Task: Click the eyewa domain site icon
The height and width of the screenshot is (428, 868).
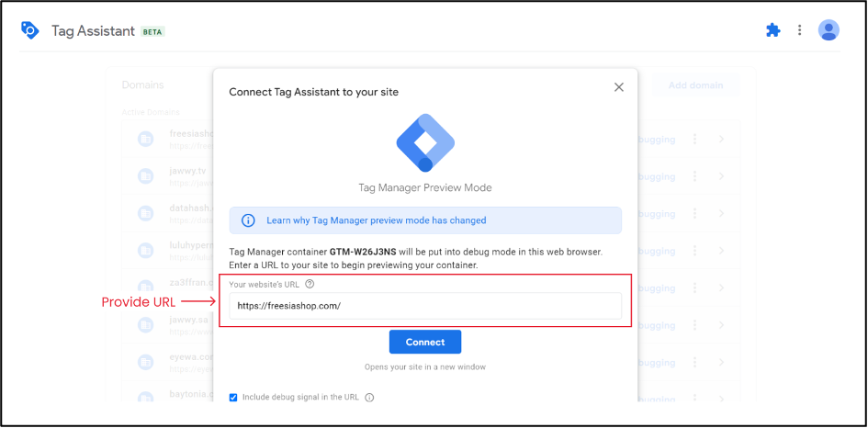Action: coord(146,363)
